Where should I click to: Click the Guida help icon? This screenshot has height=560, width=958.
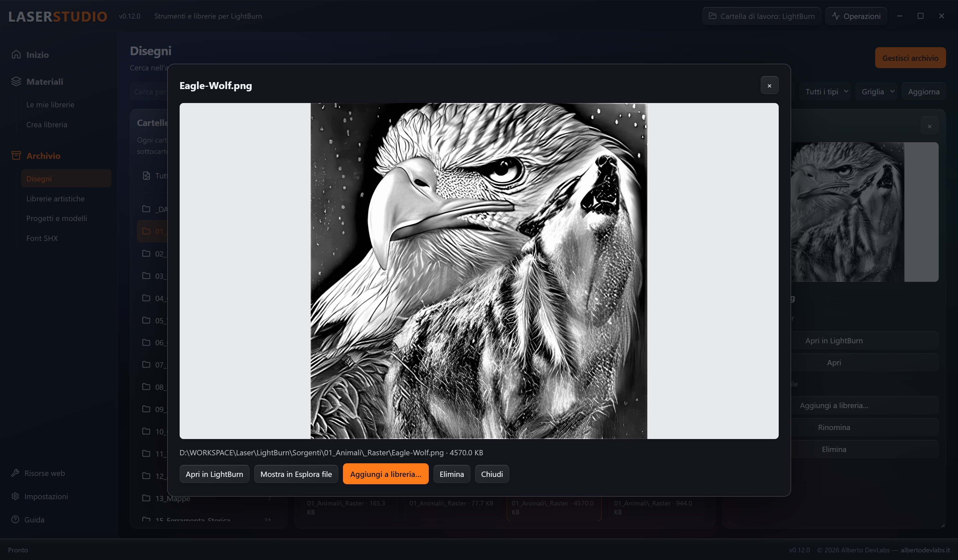tap(15, 519)
